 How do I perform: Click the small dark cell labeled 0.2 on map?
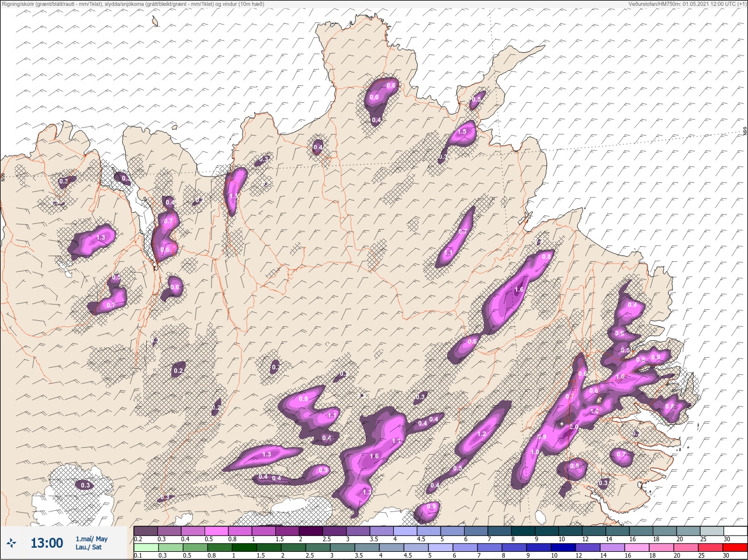pos(179,370)
